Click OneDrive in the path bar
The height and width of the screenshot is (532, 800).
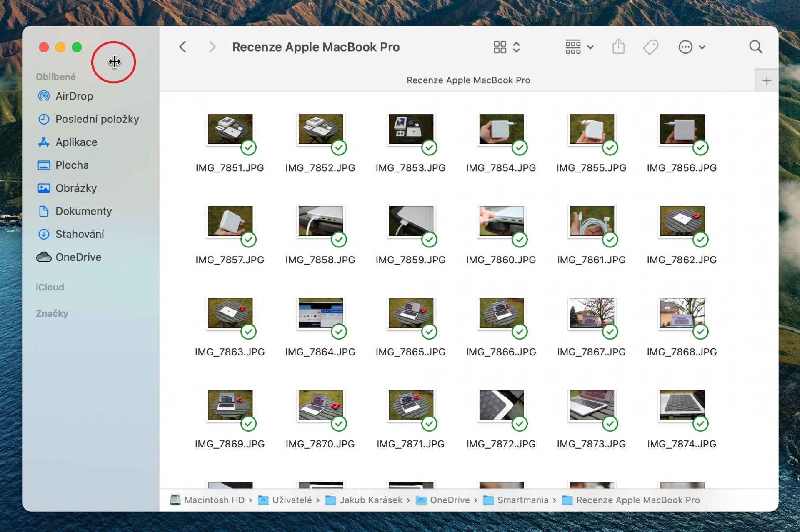coord(443,500)
